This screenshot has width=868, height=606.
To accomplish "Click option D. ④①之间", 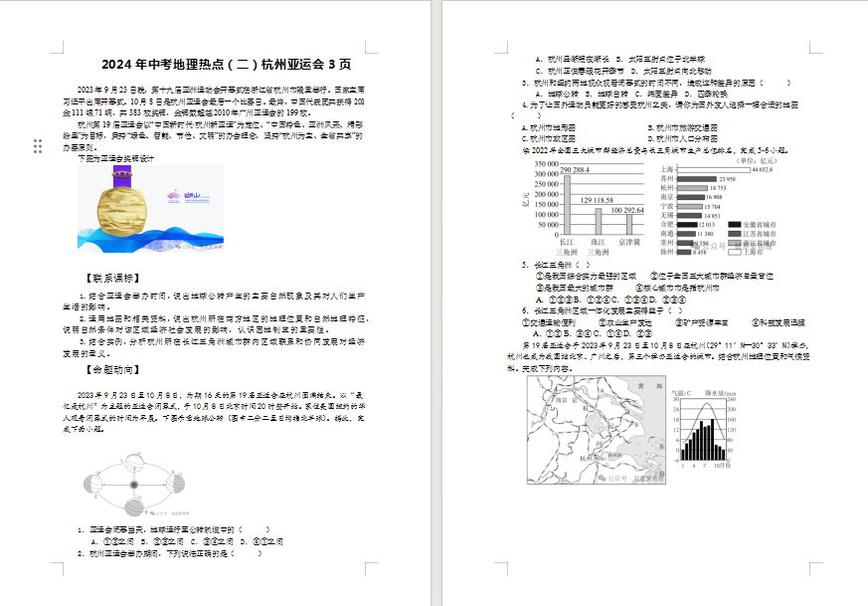I will [x=261, y=541].
